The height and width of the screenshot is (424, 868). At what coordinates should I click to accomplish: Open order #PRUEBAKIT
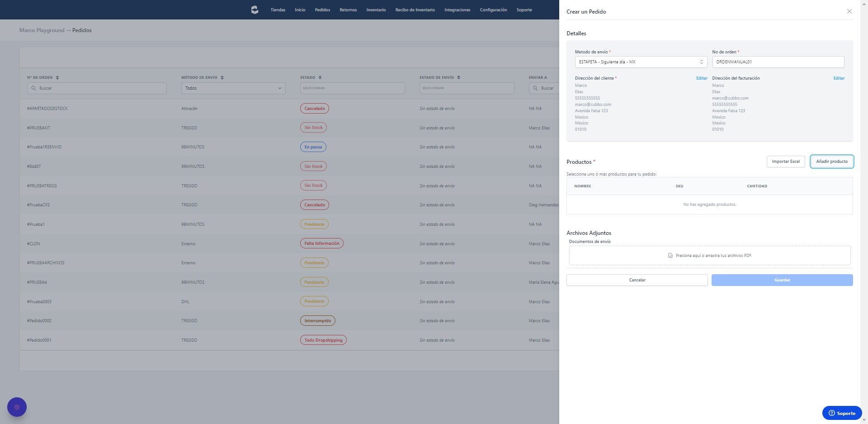pyautogui.click(x=38, y=128)
